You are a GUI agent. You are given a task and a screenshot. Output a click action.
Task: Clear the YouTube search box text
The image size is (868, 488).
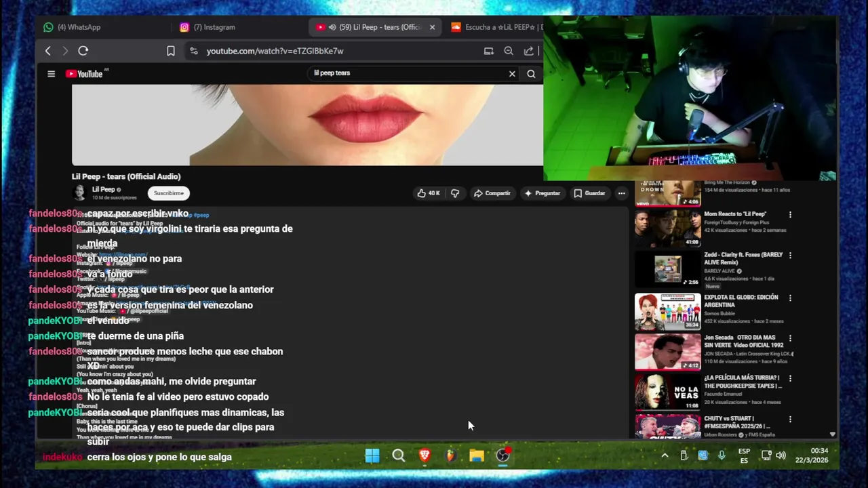512,74
